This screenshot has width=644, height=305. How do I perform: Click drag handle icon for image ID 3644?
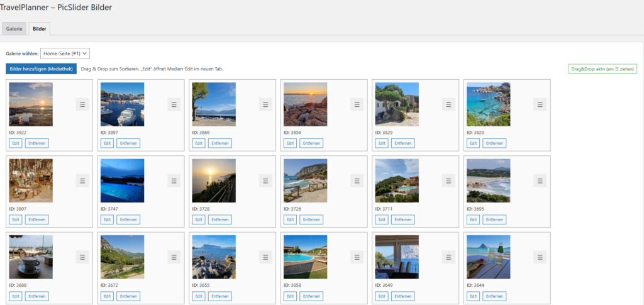540,257
